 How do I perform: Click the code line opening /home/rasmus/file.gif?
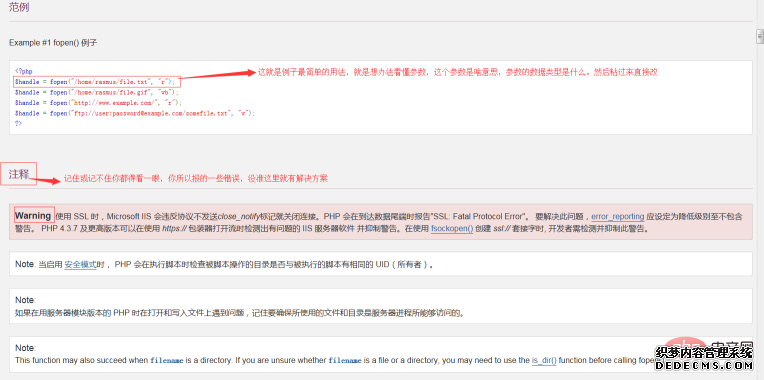click(x=97, y=92)
